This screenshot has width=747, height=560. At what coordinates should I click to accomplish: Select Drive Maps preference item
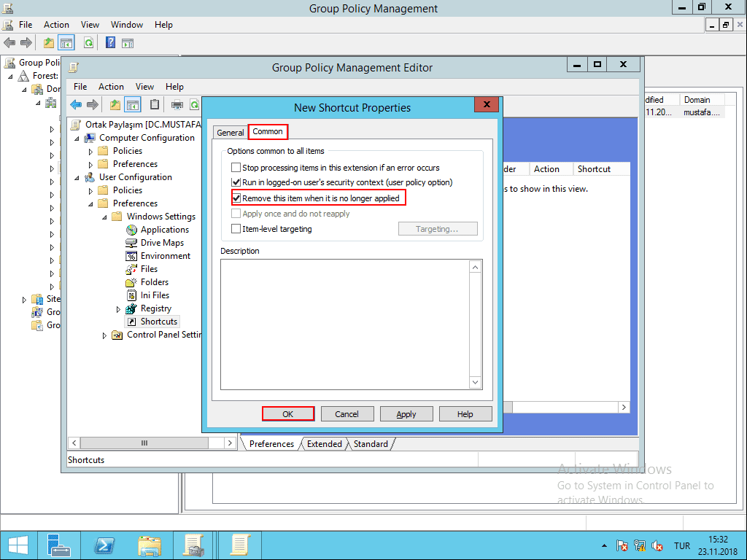coord(162,243)
